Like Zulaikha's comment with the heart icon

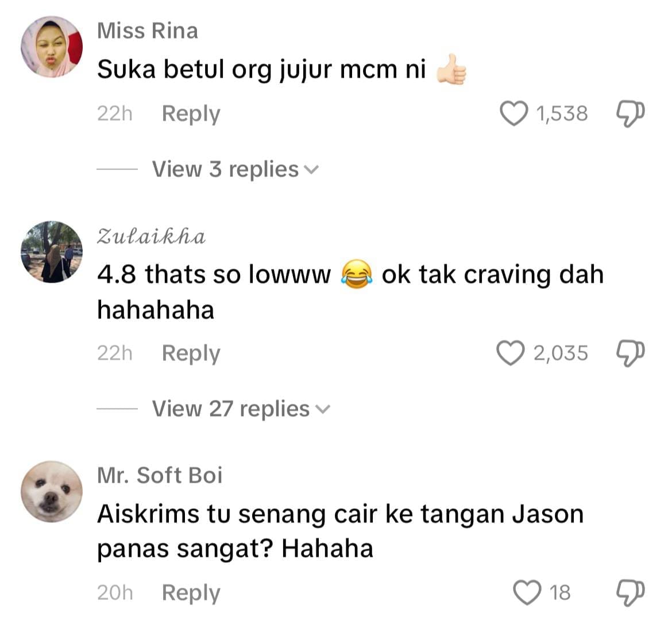coord(511,353)
